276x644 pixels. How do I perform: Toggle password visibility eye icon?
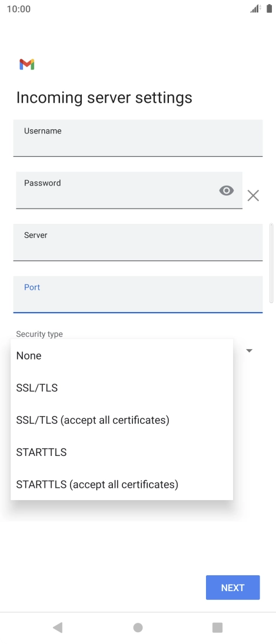click(226, 190)
